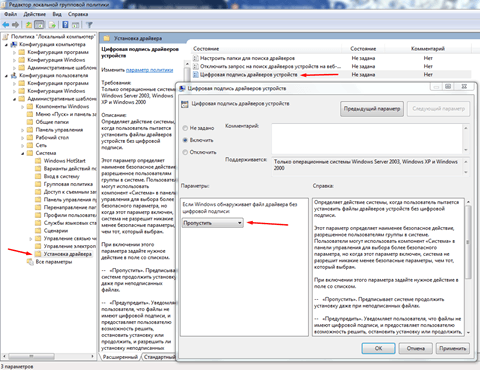Click the Back arrow toolbar icon

tap(6, 25)
